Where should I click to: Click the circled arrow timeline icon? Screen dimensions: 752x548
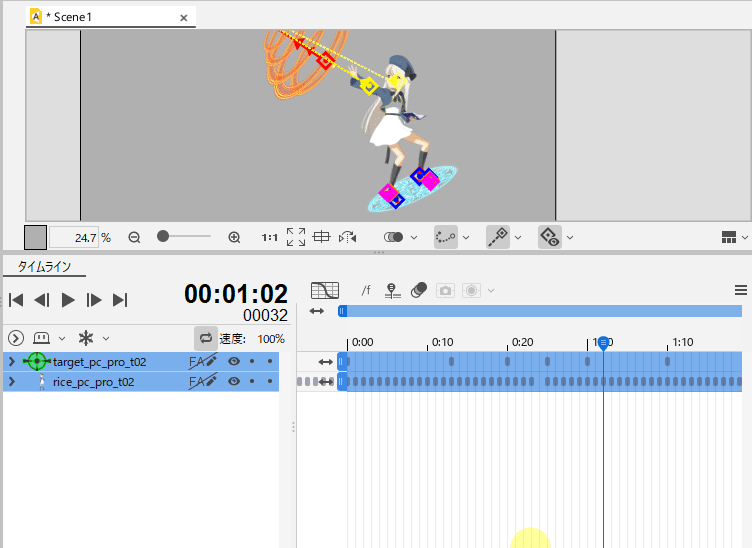pos(16,338)
